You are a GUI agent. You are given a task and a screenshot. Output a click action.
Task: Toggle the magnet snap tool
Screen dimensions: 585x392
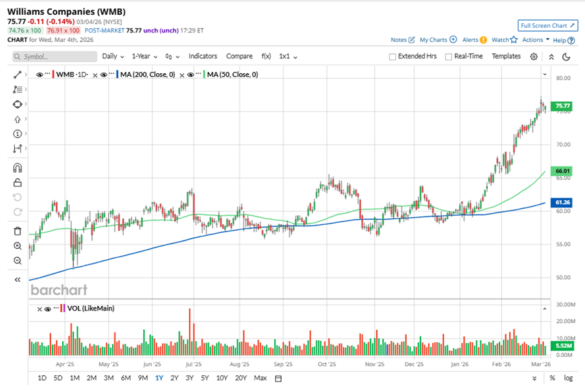(17, 168)
